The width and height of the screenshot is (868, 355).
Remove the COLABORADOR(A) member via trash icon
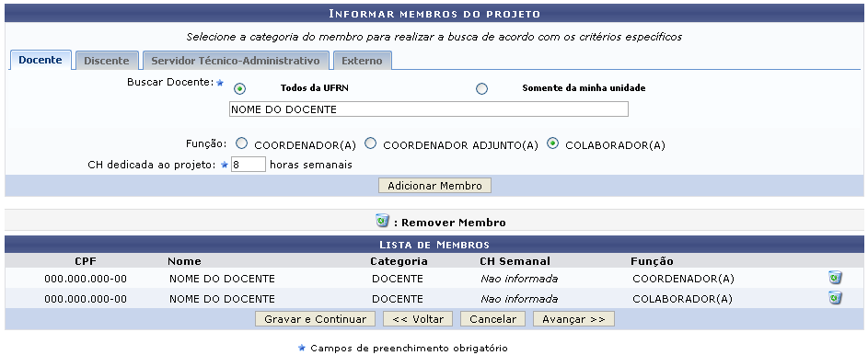(835, 298)
